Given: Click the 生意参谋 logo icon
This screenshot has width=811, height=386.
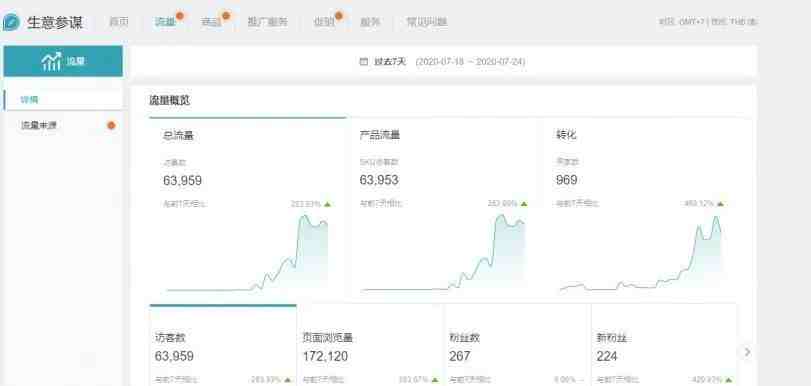Looking at the screenshot, I should 11,22.
